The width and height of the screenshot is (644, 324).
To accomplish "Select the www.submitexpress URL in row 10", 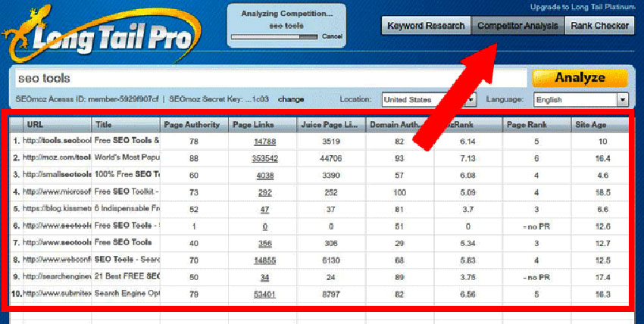I will click(x=57, y=294).
